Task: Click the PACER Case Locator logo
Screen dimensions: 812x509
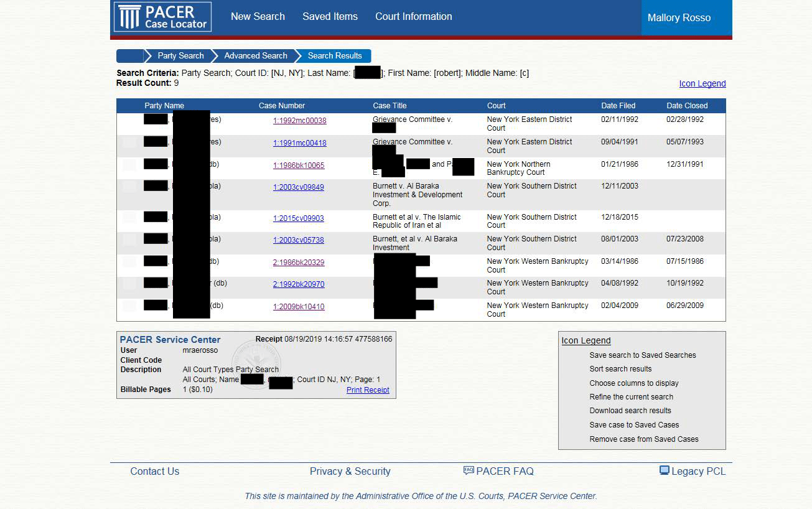Action: coord(162,17)
